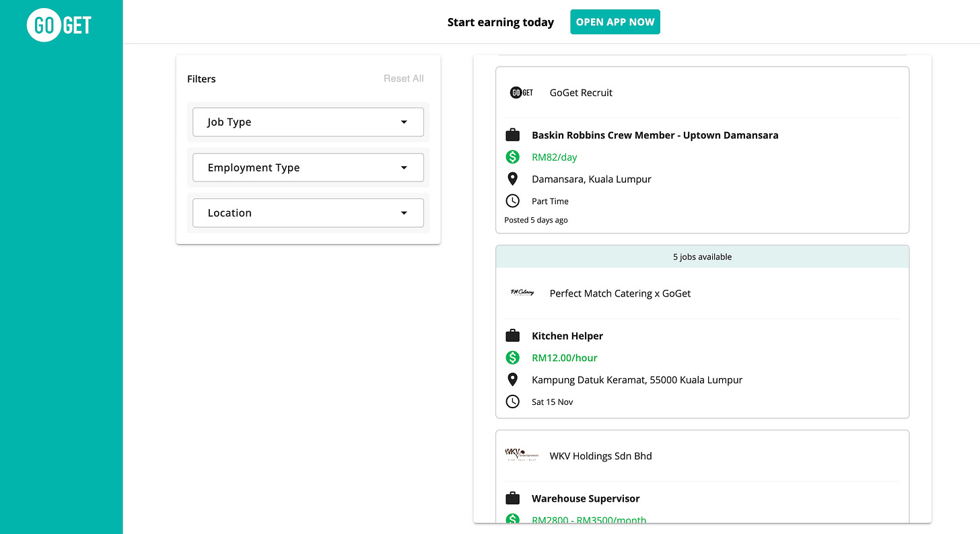
Task: Open the Employment Type dropdown filter
Action: pyautogui.click(x=308, y=167)
